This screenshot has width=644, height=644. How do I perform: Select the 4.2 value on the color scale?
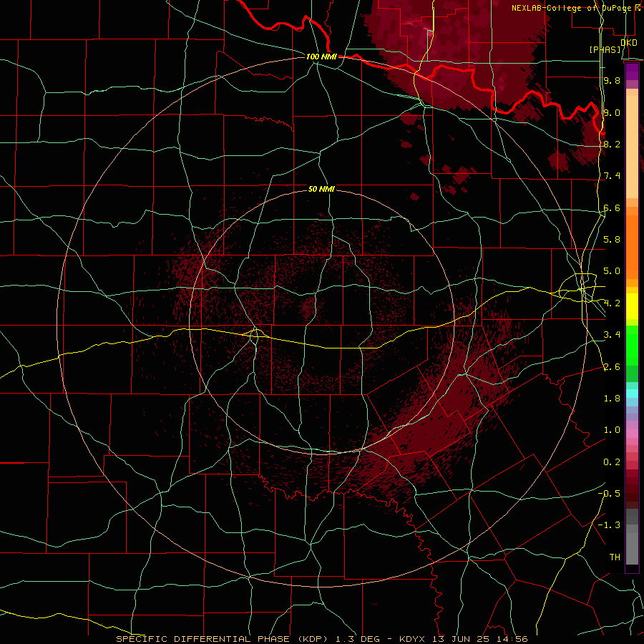click(612, 303)
